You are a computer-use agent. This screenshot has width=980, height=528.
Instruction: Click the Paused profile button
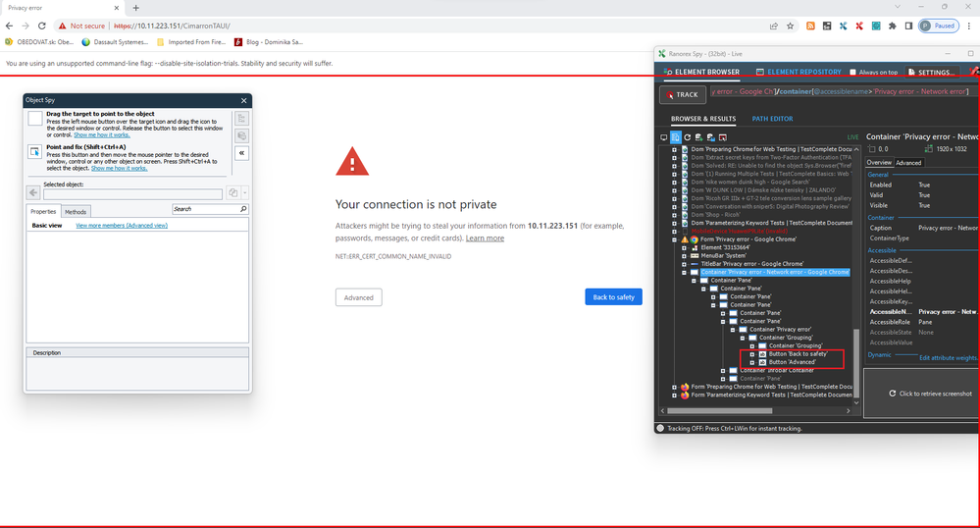coord(938,26)
